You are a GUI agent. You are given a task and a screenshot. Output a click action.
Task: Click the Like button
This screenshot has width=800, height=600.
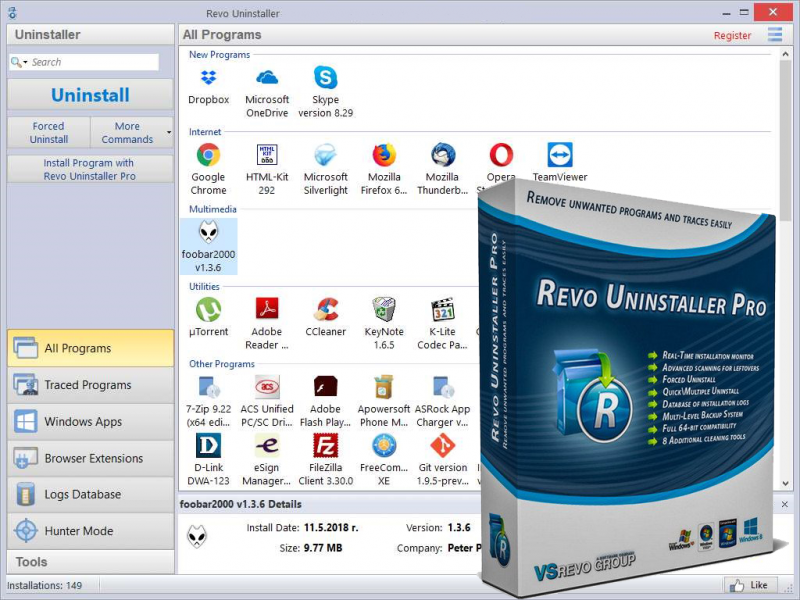pos(751,585)
